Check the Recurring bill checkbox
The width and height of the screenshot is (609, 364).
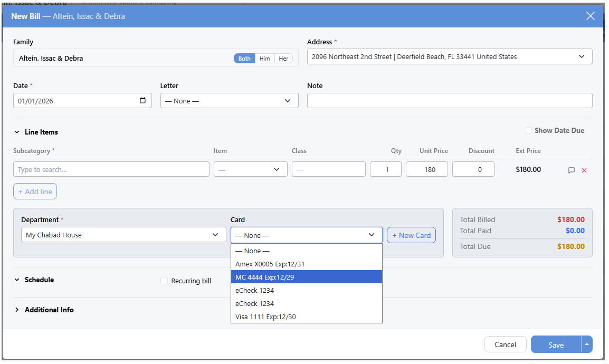click(x=164, y=281)
